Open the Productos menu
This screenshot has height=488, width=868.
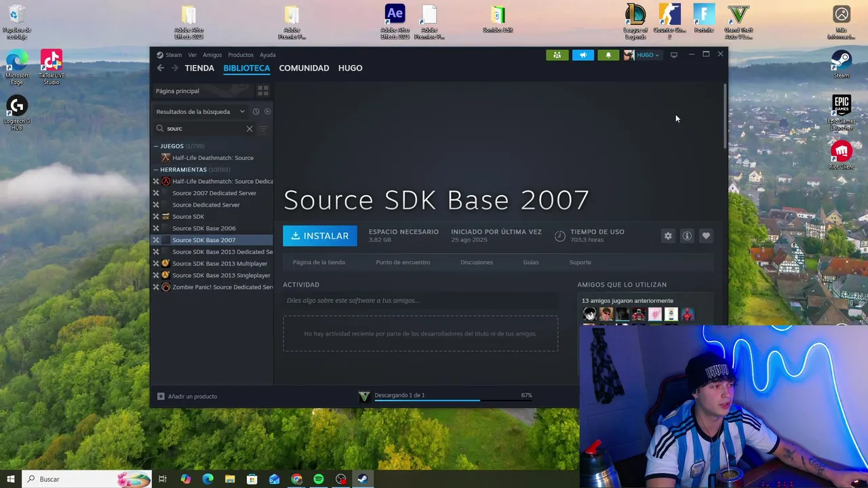(241, 55)
